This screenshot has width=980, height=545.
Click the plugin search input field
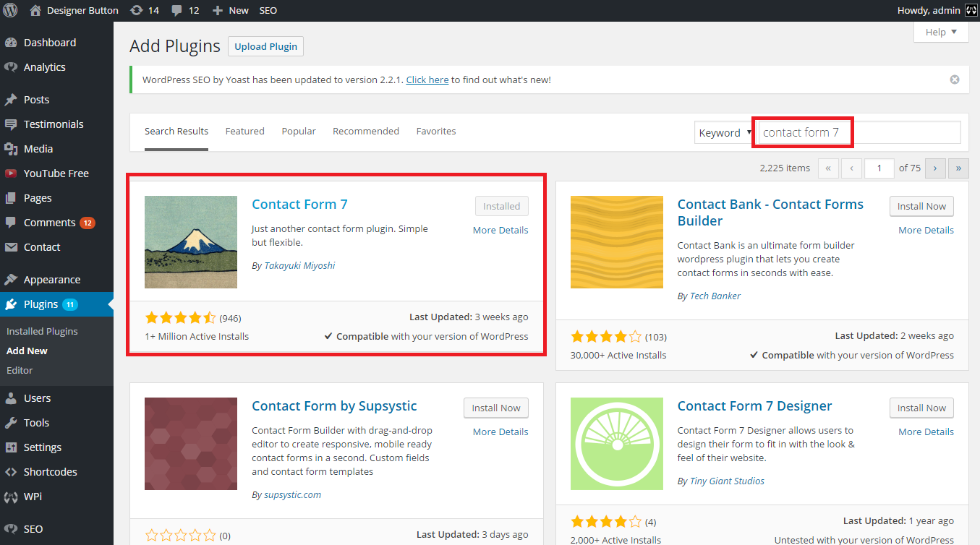858,132
